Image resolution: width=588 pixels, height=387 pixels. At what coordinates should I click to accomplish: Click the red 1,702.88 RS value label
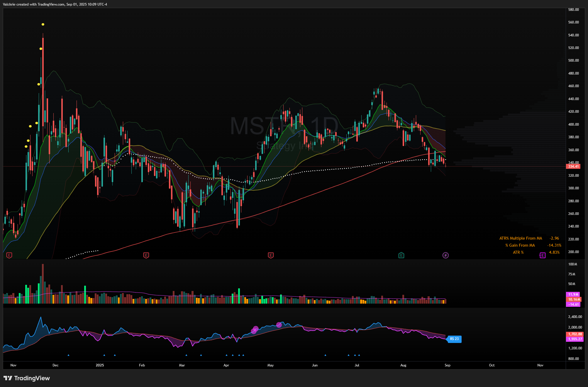tap(575, 334)
